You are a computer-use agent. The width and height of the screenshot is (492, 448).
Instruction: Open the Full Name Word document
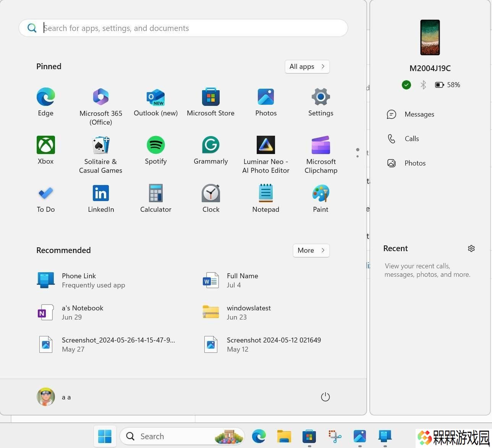click(x=231, y=281)
